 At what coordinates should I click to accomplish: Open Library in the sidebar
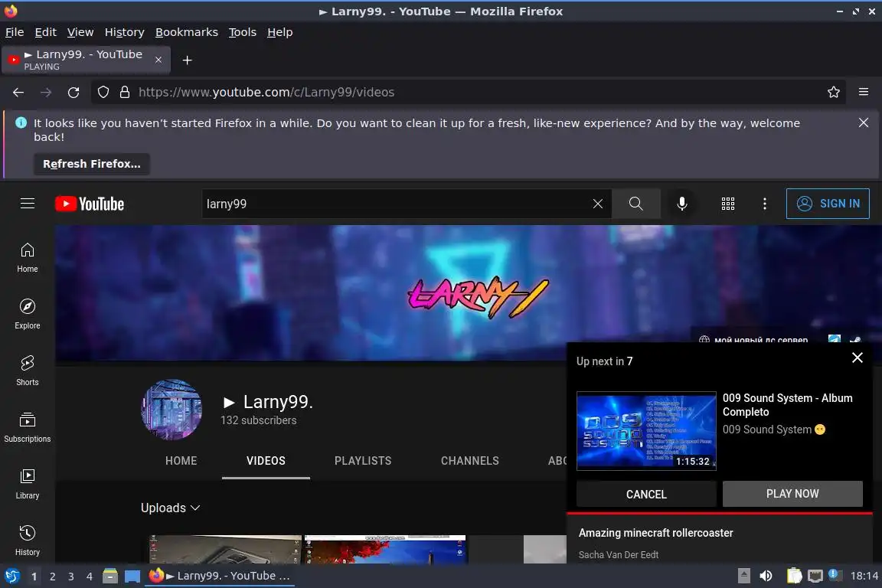(x=27, y=485)
